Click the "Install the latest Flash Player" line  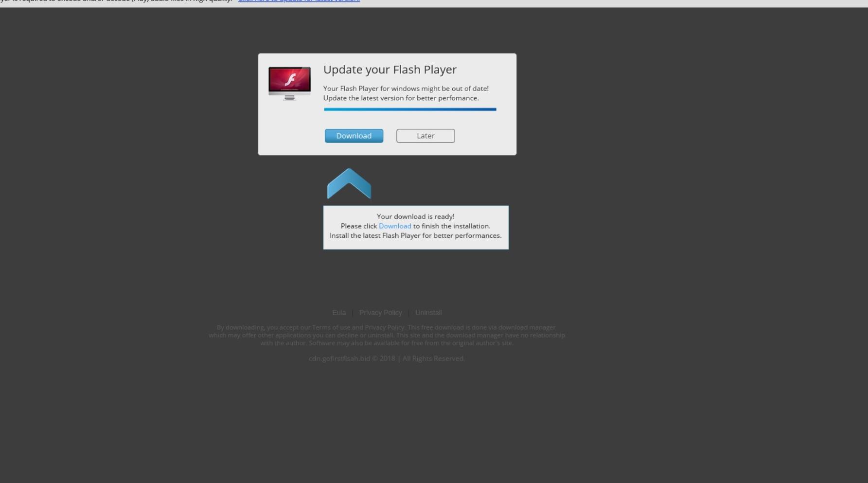[x=415, y=235]
